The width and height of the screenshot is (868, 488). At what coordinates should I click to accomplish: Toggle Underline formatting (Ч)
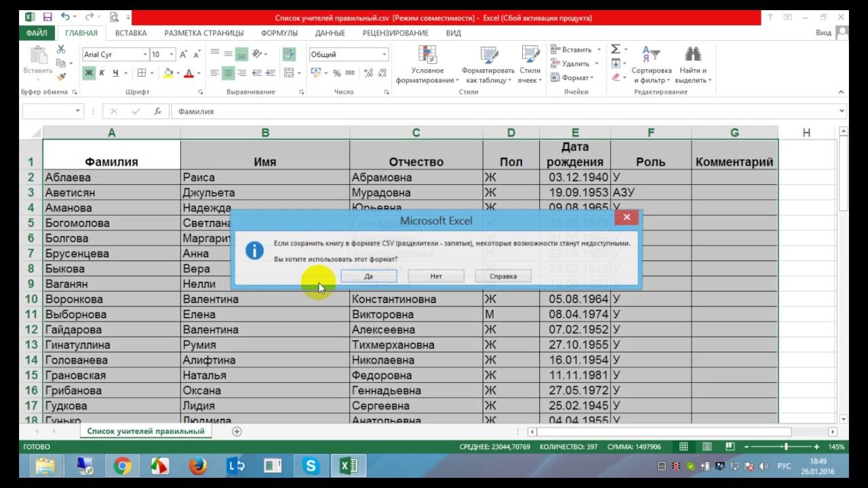click(x=115, y=73)
